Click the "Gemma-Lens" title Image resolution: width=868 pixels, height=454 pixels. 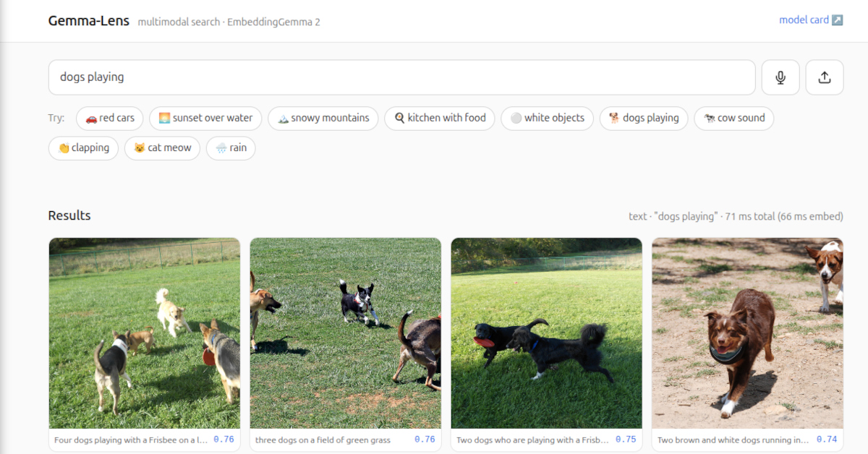(x=89, y=21)
